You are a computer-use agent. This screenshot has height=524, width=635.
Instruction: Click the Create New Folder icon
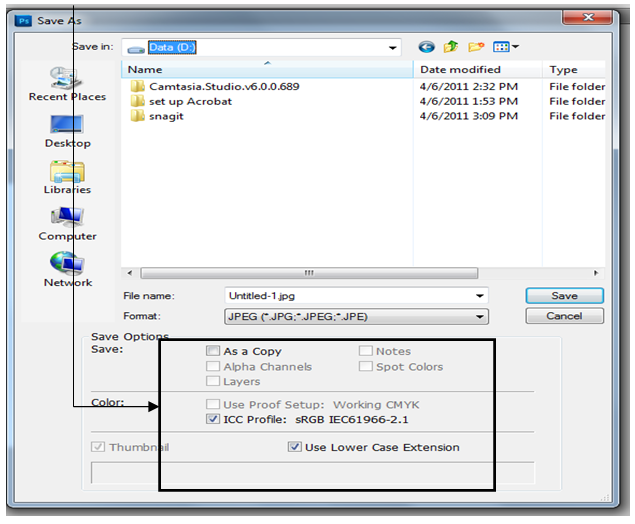pos(476,47)
